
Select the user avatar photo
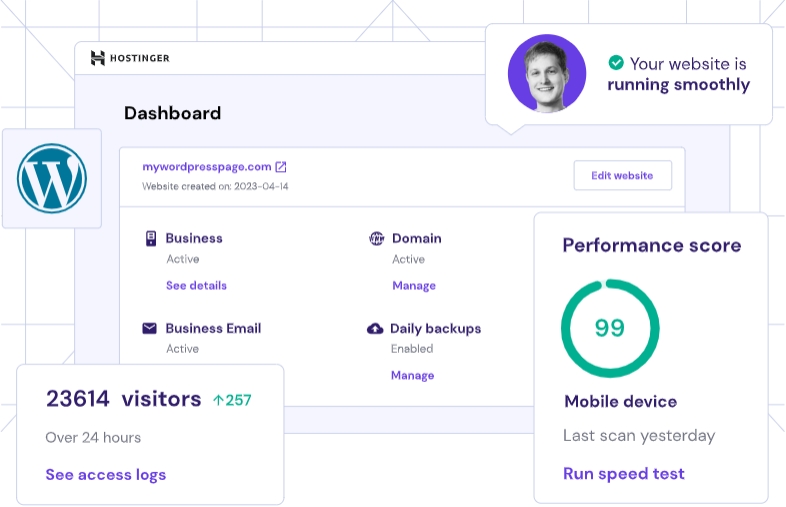pyautogui.click(x=546, y=74)
